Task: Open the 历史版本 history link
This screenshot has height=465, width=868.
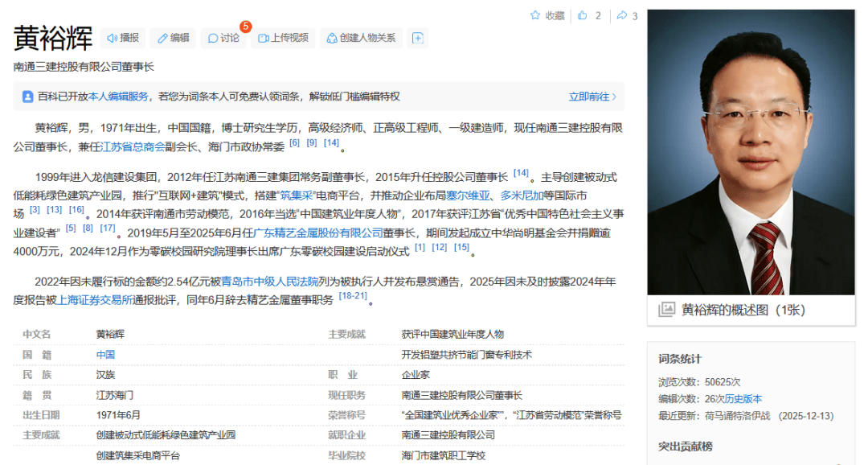Action: [742, 398]
